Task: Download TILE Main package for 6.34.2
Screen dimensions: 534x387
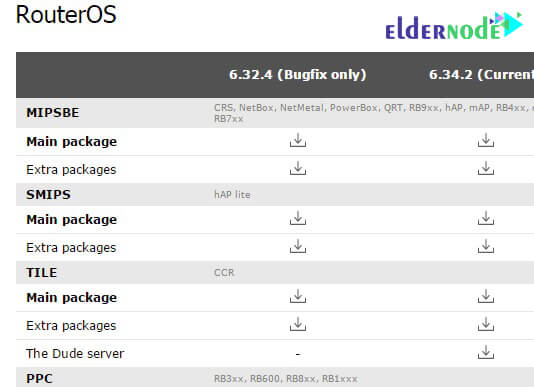Action: coord(486,296)
